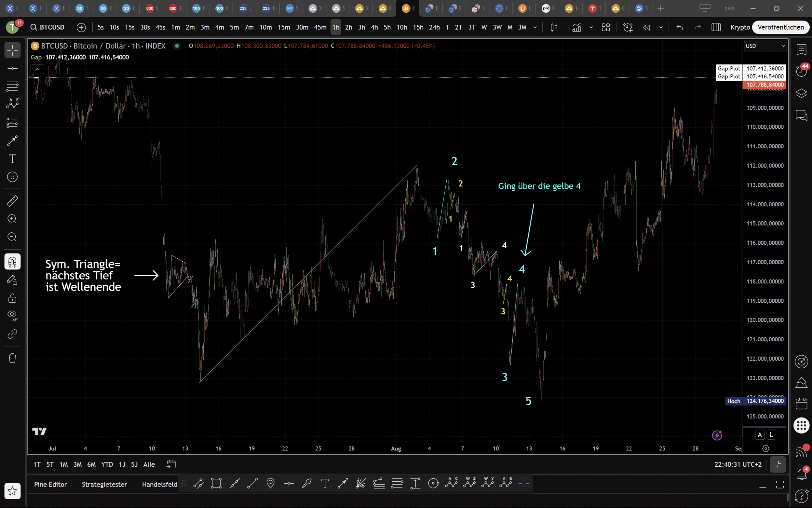Open the Pine Editor tab
The height and width of the screenshot is (508, 812).
(50, 485)
